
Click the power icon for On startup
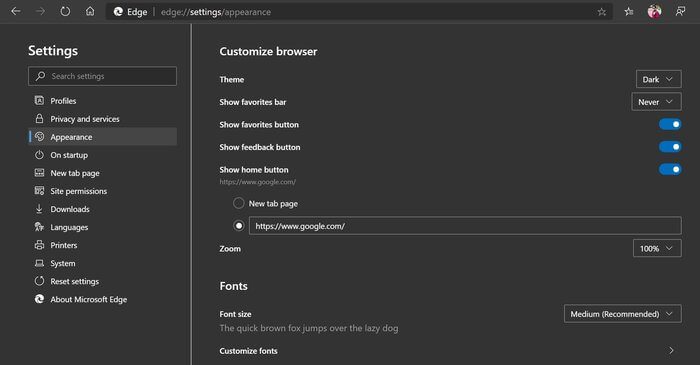point(39,155)
